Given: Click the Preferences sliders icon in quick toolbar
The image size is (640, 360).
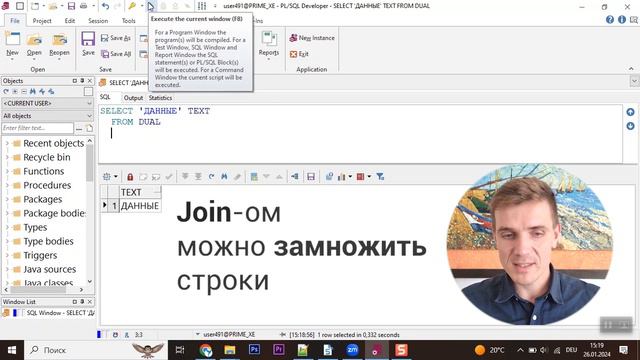Looking at the screenshot, I should (202, 6).
